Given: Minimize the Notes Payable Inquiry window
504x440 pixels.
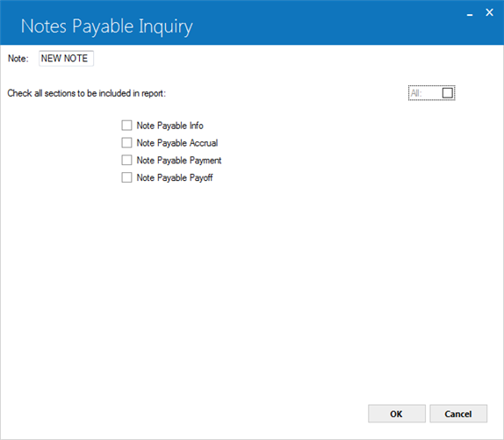Looking at the screenshot, I should (x=470, y=13).
